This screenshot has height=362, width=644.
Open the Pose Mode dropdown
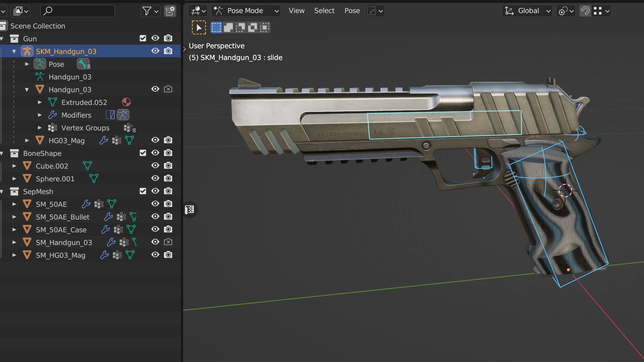246,11
